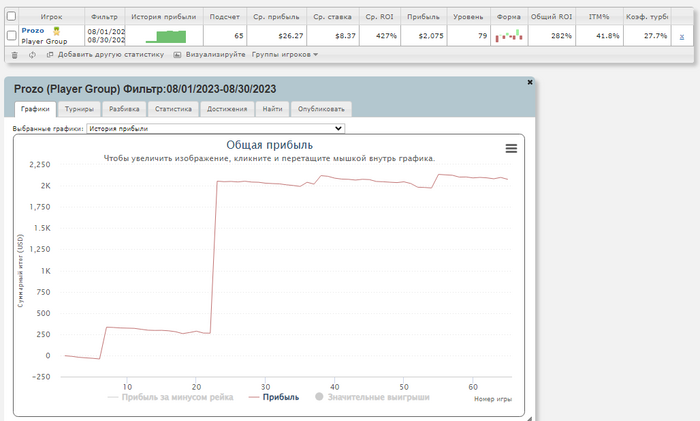Click the ITM value 41.8%
Screen dimensions: 700x421
click(x=608, y=36)
